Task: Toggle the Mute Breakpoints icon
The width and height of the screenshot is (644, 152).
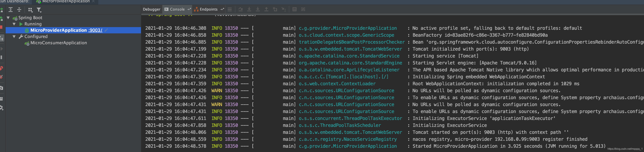Action: coord(1,77)
